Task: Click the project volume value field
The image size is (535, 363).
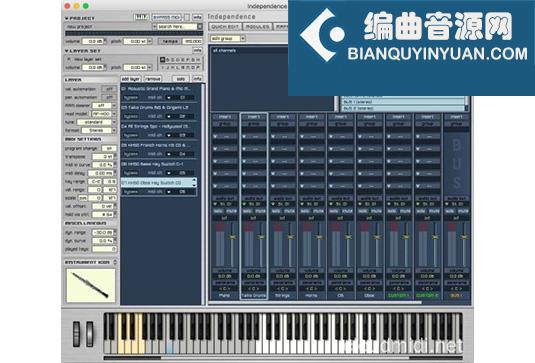Action: click(93, 41)
